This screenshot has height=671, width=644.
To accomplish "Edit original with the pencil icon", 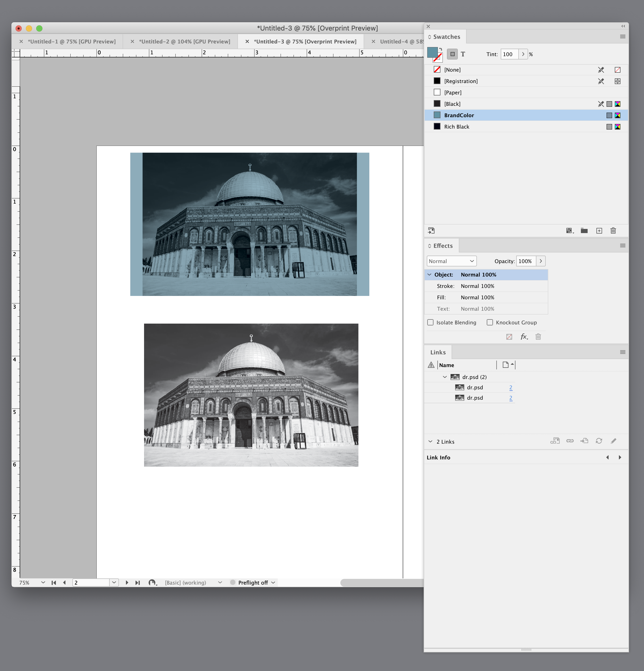I will point(613,441).
